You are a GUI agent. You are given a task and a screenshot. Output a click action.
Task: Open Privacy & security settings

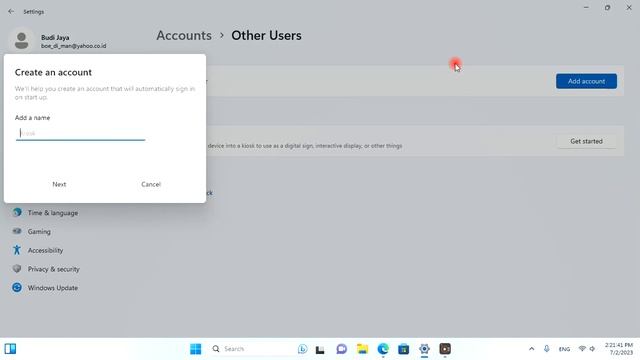(x=53, y=269)
